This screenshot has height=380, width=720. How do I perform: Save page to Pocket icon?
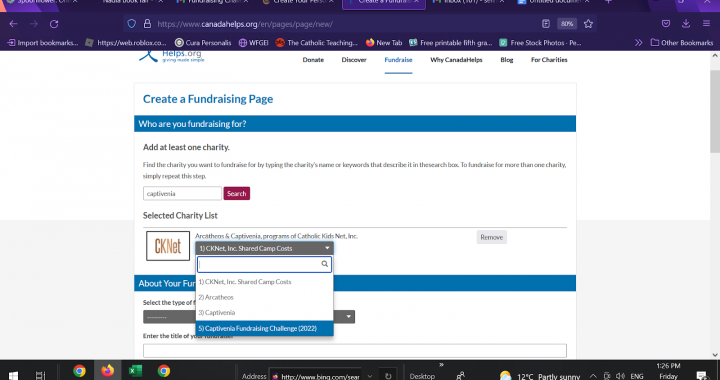(666, 24)
